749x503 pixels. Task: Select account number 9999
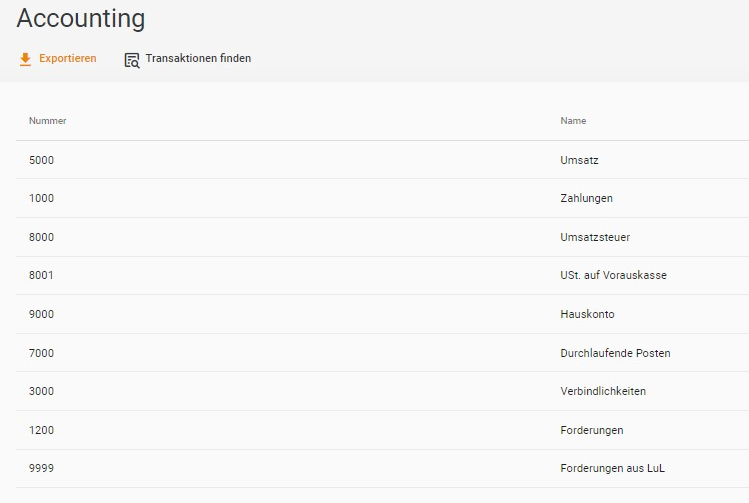click(42, 468)
